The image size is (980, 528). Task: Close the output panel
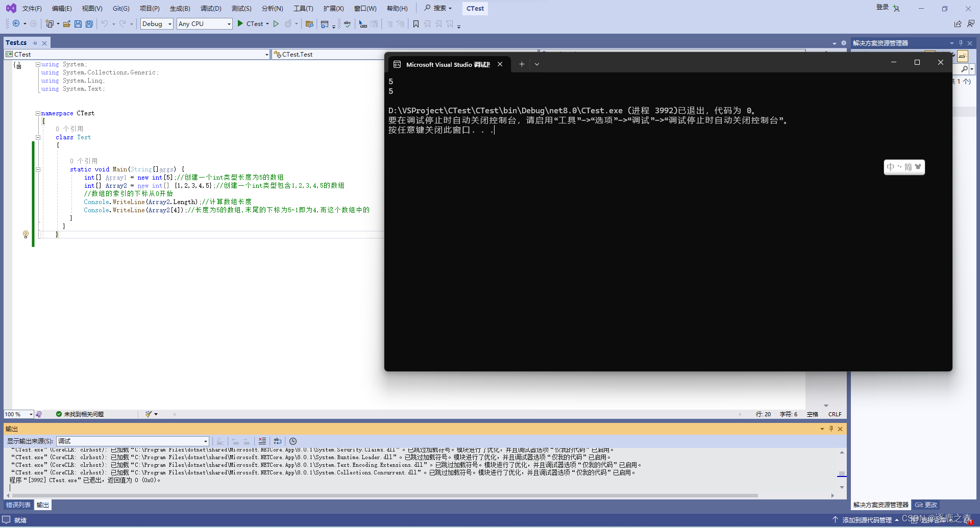[x=840, y=429]
